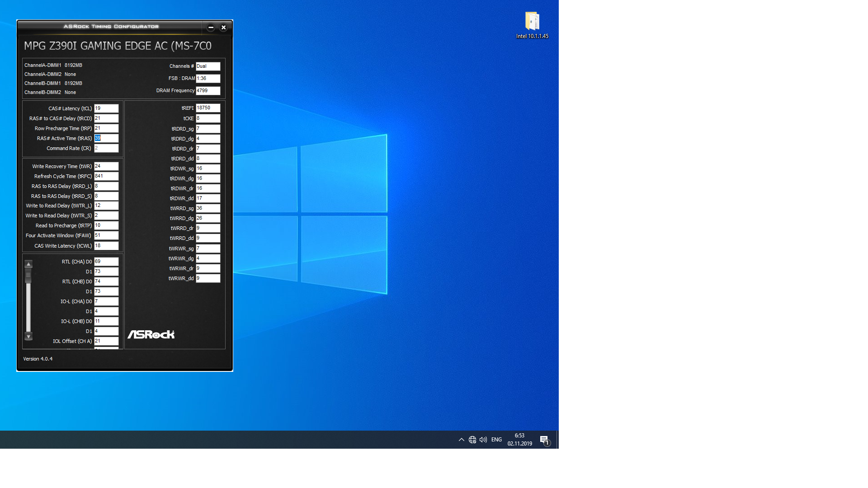The width and height of the screenshot is (868, 488).
Task: Open the notification center icon
Action: point(544,440)
